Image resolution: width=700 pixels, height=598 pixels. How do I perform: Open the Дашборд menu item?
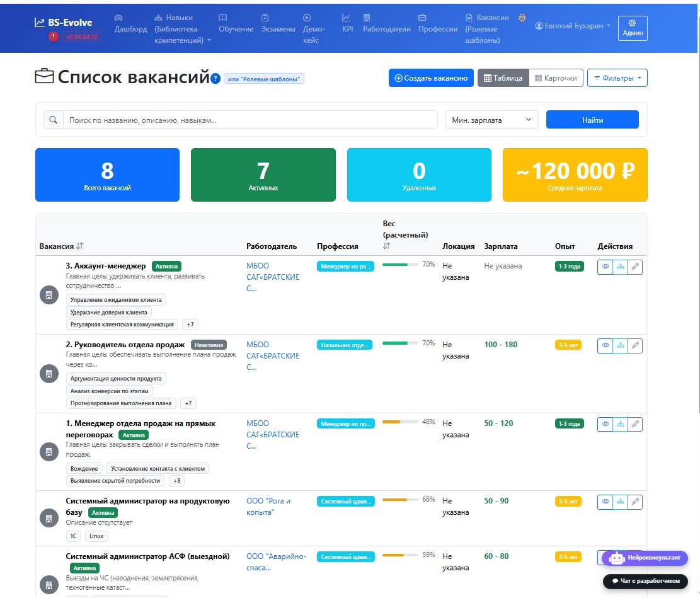pyautogui.click(x=131, y=24)
